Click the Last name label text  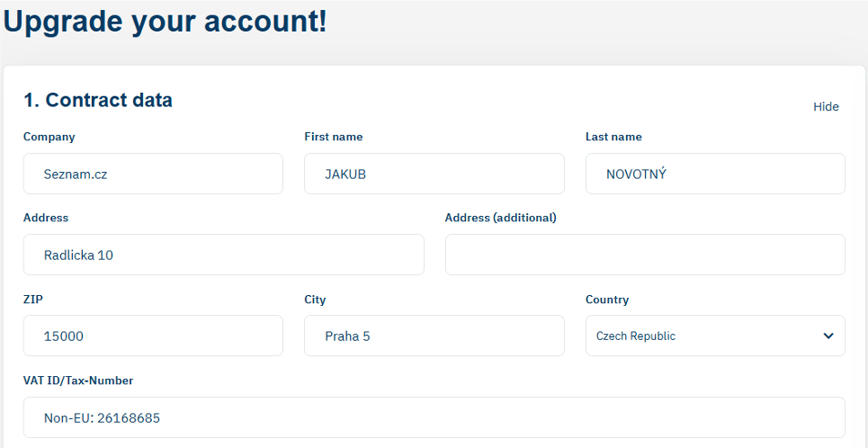[x=613, y=137]
